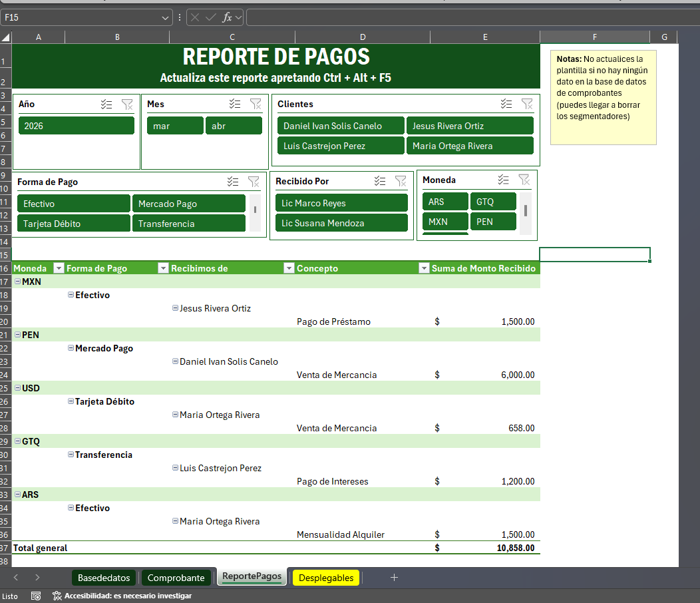Collapse the Jesus Rivera Ortiz pivot row
The width and height of the screenshot is (700, 603).
tap(176, 307)
